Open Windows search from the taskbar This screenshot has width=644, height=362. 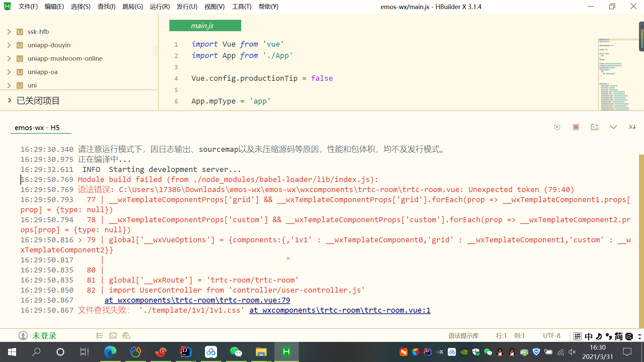click(36, 352)
